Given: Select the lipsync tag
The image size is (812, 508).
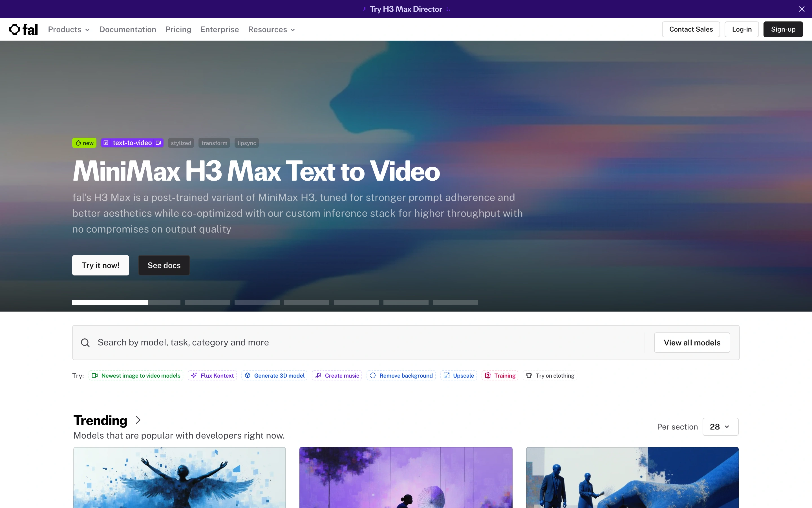Looking at the screenshot, I should pyautogui.click(x=247, y=143).
